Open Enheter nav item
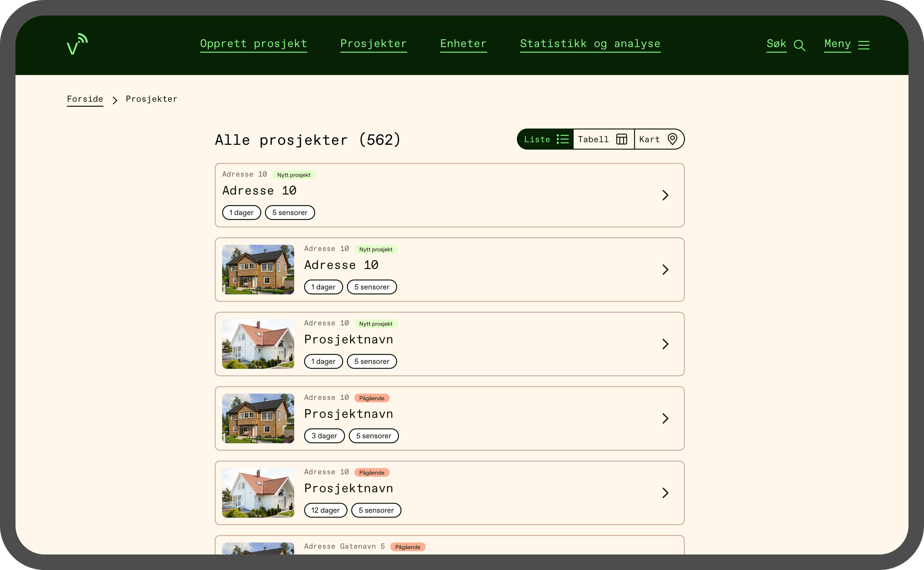The width and height of the screenshot is (924, 570). coord(463,44)
